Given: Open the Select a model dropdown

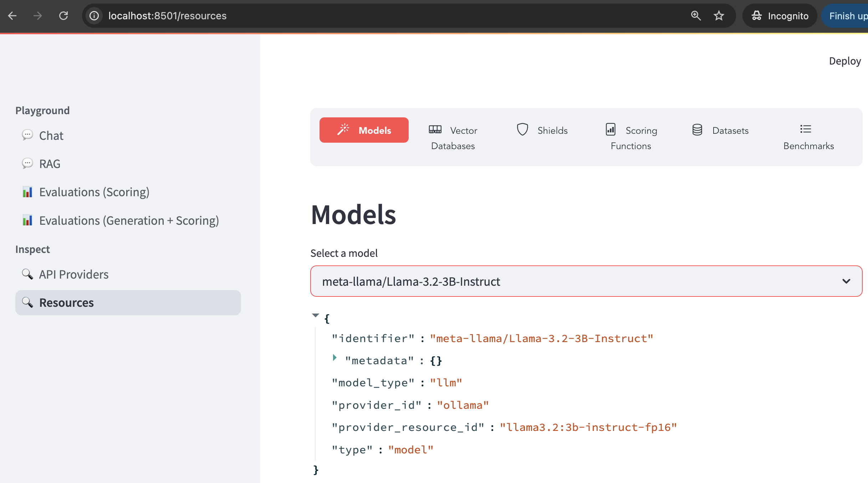Looking at the screenshot, I should (x=586, y=281).
